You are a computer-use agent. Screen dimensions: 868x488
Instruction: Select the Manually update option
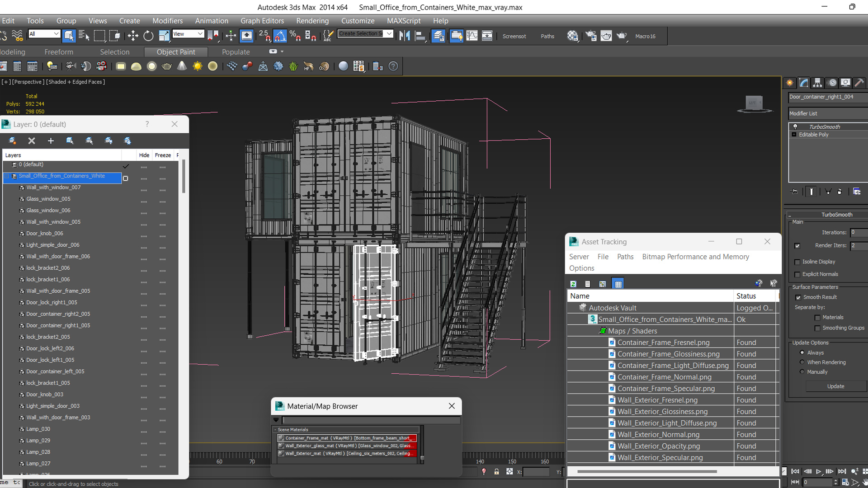click(x=802, y=371)
